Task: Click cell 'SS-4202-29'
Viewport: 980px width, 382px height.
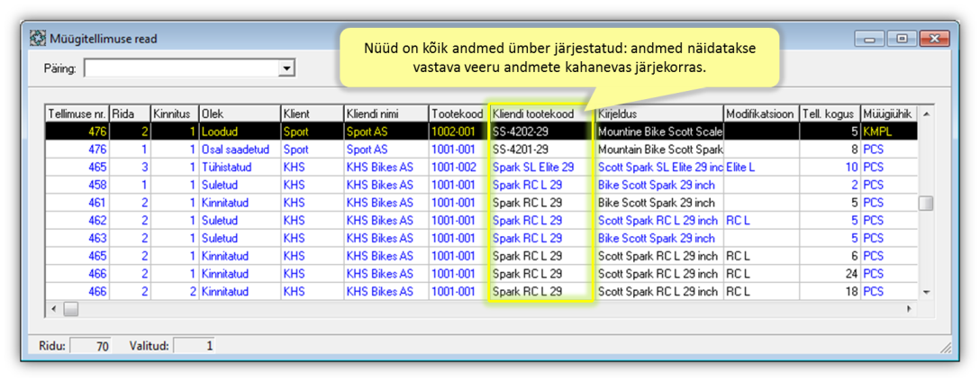Action: pos(541,132)
